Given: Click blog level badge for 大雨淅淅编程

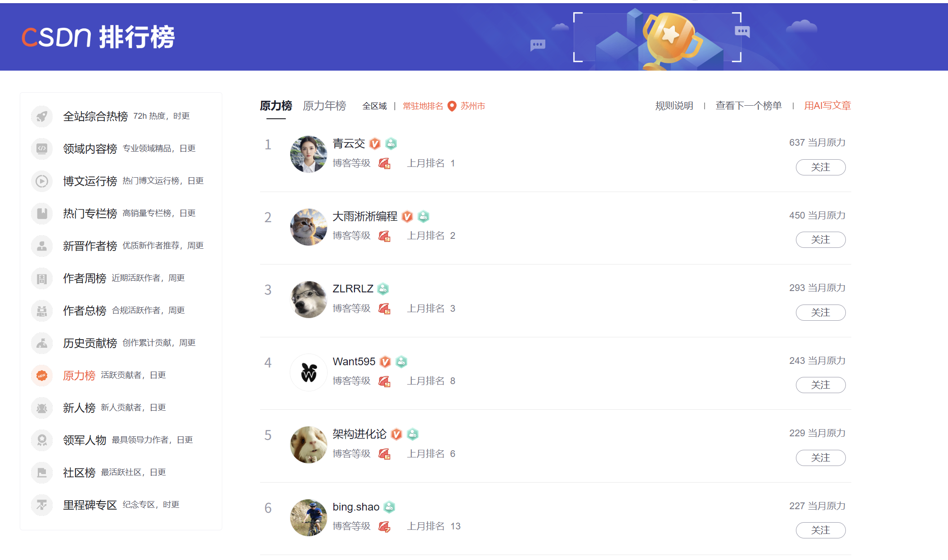Looking at the screenshot, I should (384, 236).
